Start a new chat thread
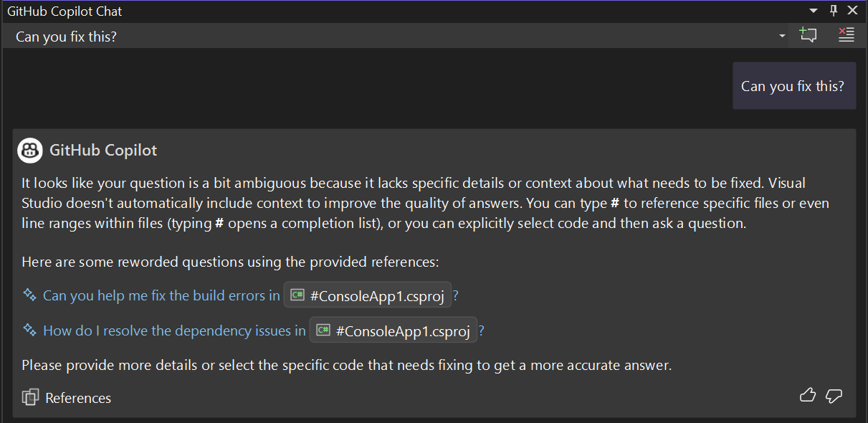The width and height of the screenshot is (868, 423). (x=808, y=34)
